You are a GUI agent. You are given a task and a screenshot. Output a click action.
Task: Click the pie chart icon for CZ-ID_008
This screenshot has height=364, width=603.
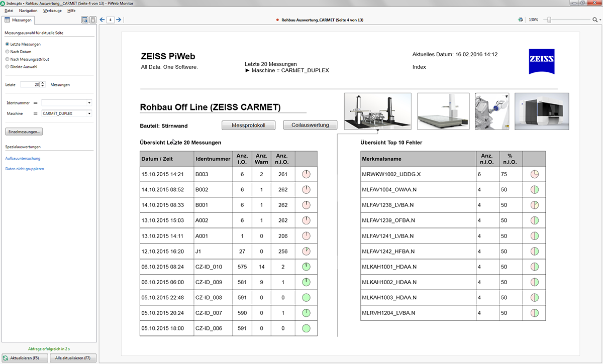point(306,298)
